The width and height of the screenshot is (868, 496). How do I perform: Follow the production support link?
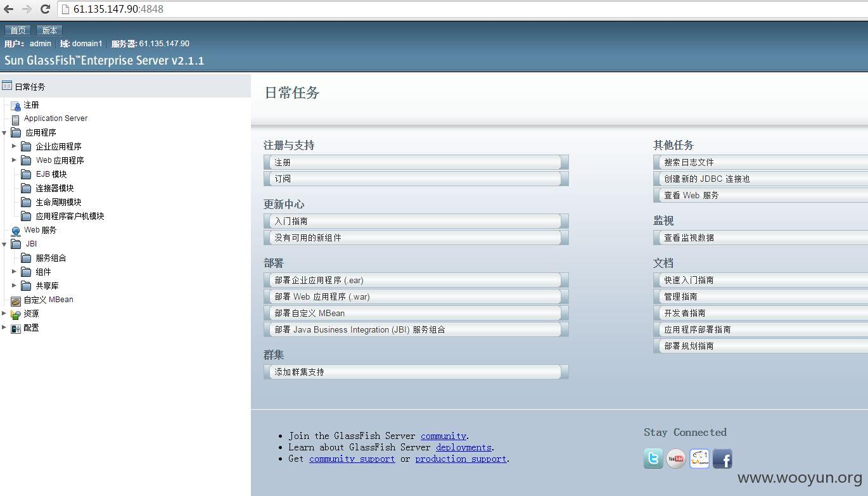(461, 459)
